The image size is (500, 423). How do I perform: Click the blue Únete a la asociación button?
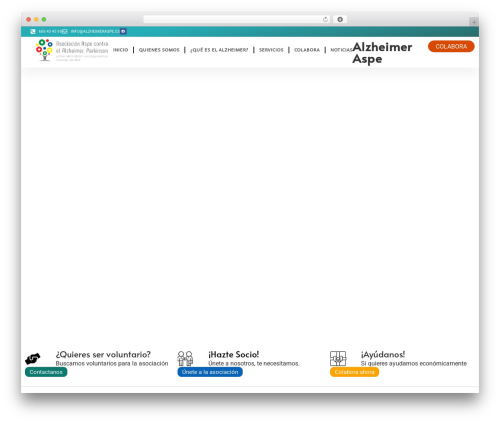coord(210,372)
